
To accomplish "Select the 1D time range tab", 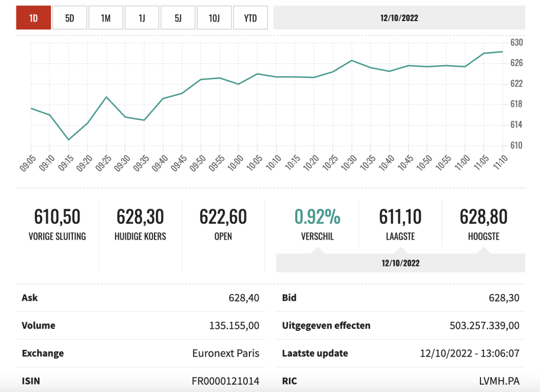I will 33,18.
